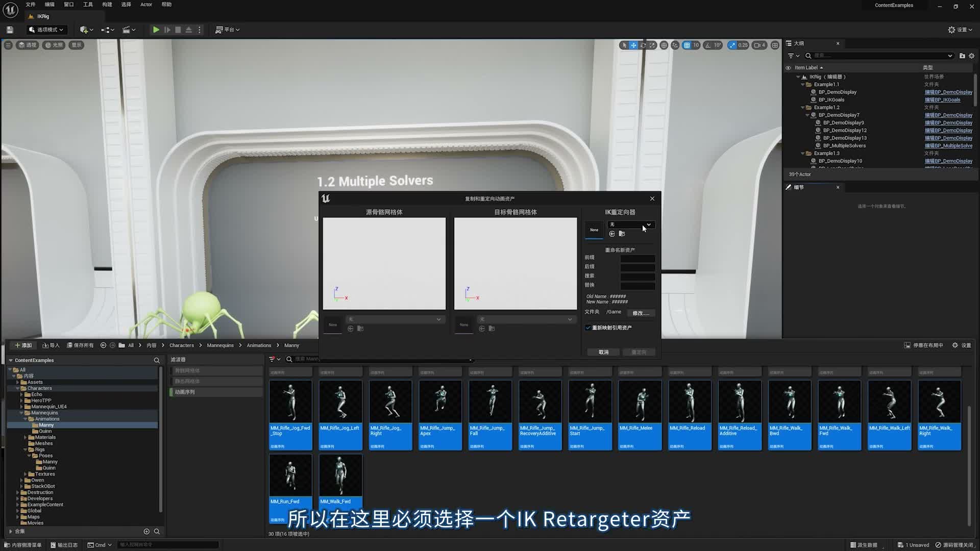
Task: Open the 构建 (Build) menu
Action: click(x=107, y=5)
